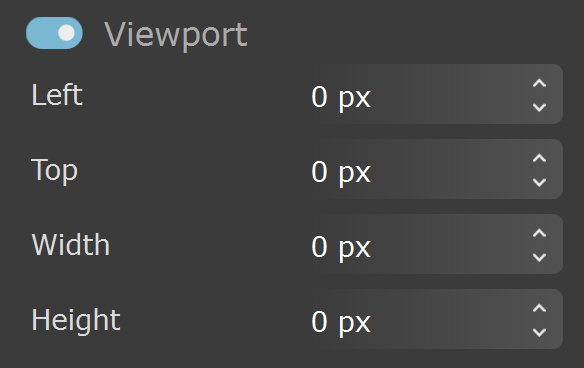Click the Top pixel input field
The height and width of the screenshot is (368, 584).
click(x=435, y=169)
